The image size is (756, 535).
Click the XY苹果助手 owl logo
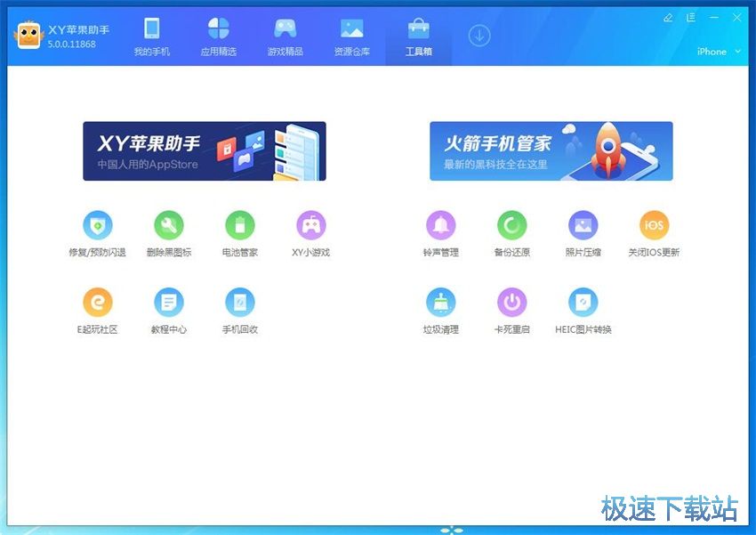pos(29,35)
